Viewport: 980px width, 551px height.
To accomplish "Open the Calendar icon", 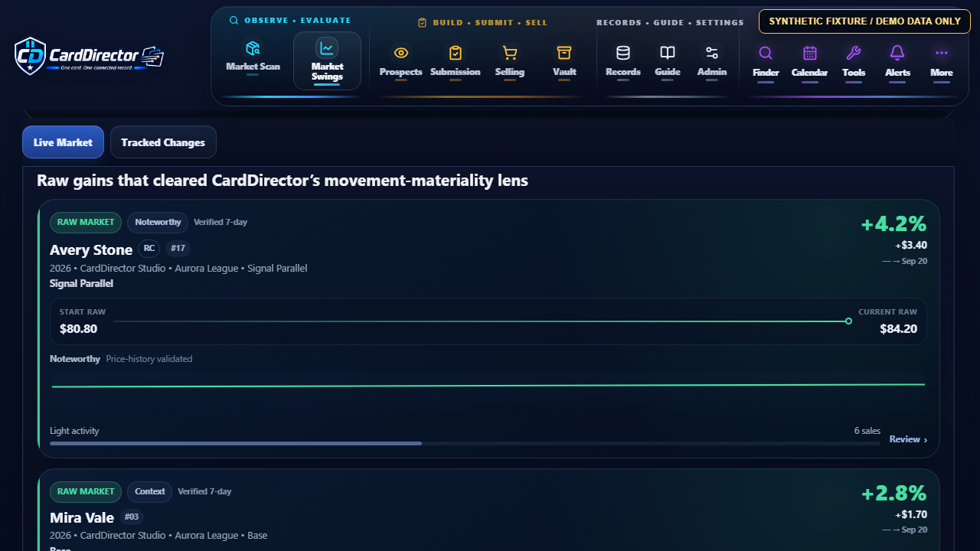I will (x=809, y=53).
